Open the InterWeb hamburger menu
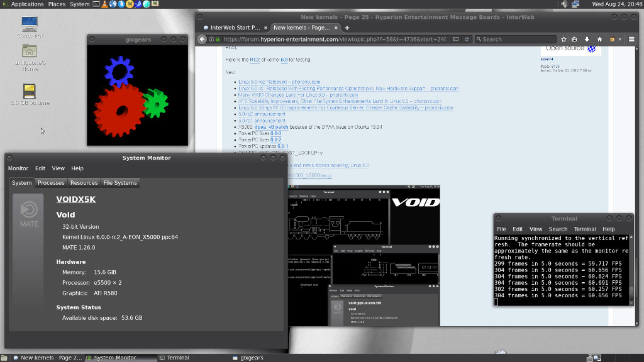Image resolution: width=644 pixels, height=362 pixels. point(631,40)
